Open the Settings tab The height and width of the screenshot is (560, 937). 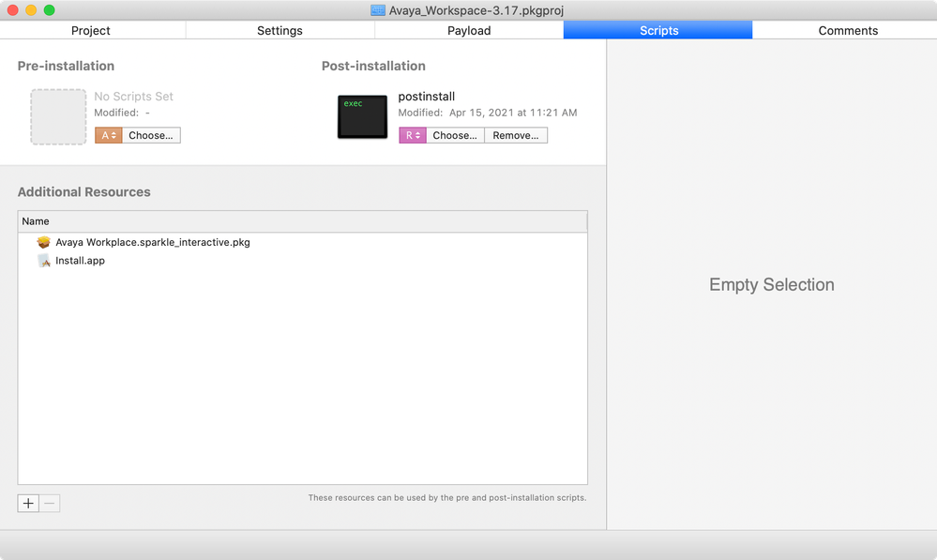(x=280, y=30)
